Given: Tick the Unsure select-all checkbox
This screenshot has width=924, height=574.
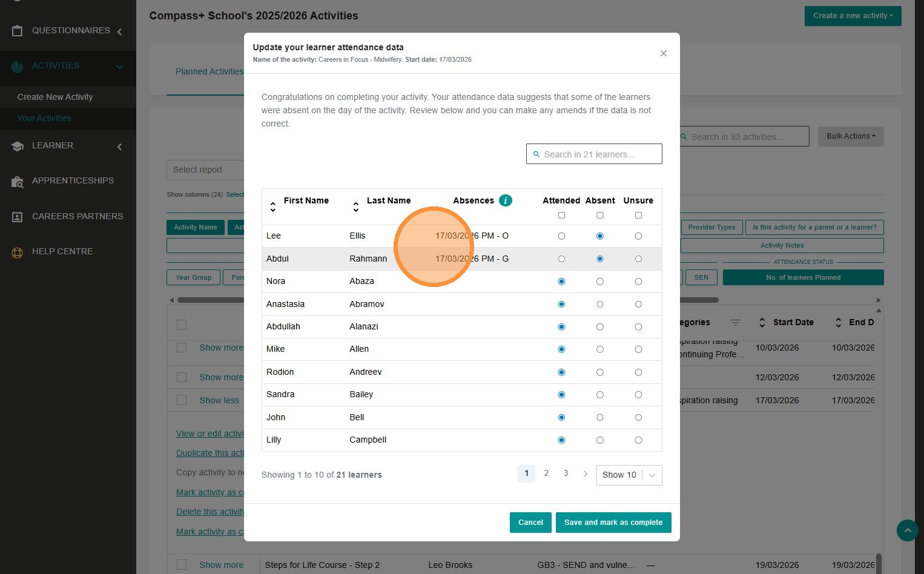Looking at the screenshot, I should click(638, 216).
